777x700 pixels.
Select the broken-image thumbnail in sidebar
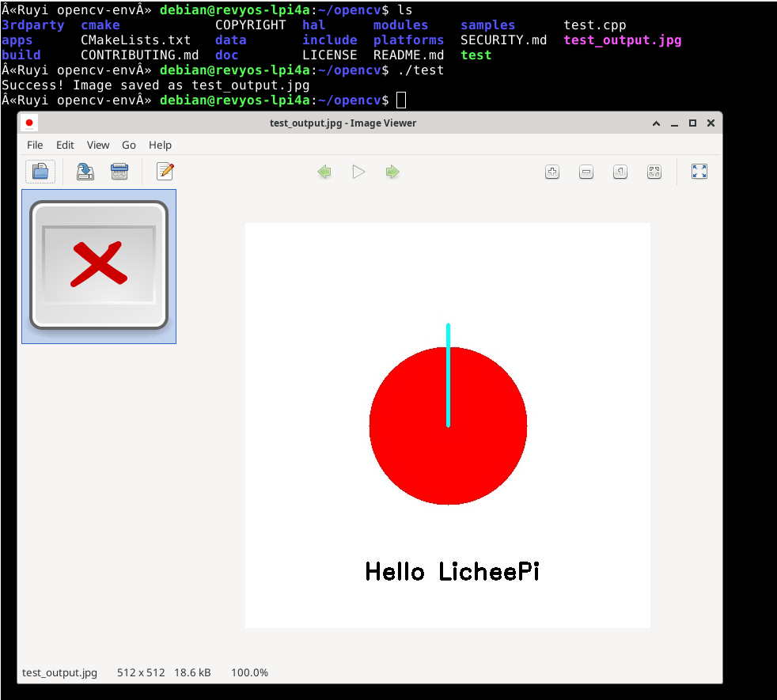[x=99, y=266]
